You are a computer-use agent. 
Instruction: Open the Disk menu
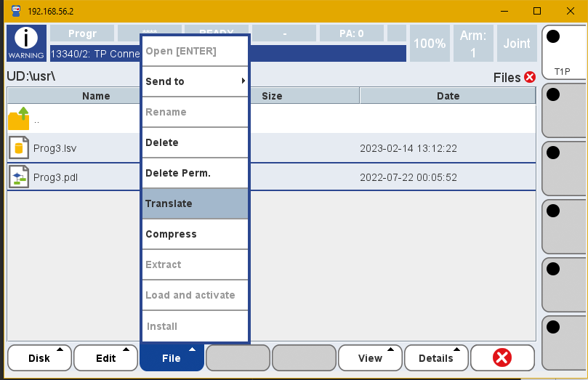click(39, 357)
